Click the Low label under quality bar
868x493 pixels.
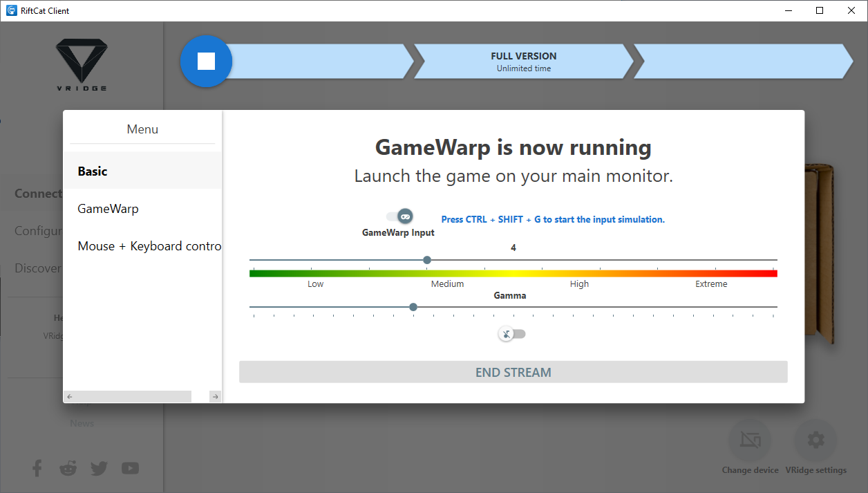(315, 284)
